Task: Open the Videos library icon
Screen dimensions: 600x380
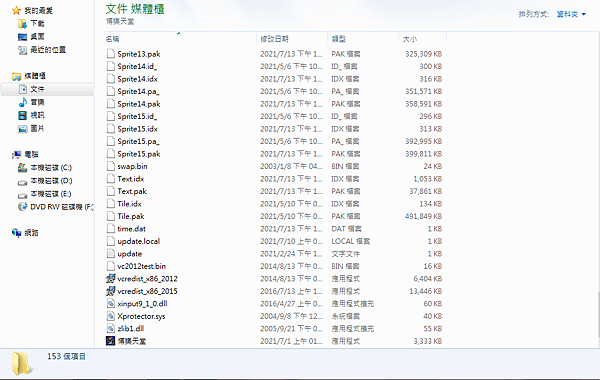Action: [x=23, y=115]
